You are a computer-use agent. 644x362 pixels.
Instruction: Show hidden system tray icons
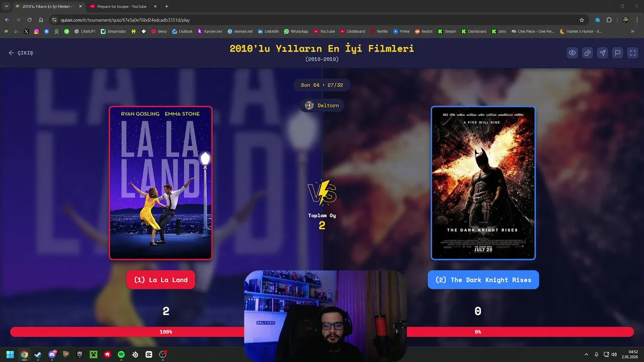pos(586,354)
